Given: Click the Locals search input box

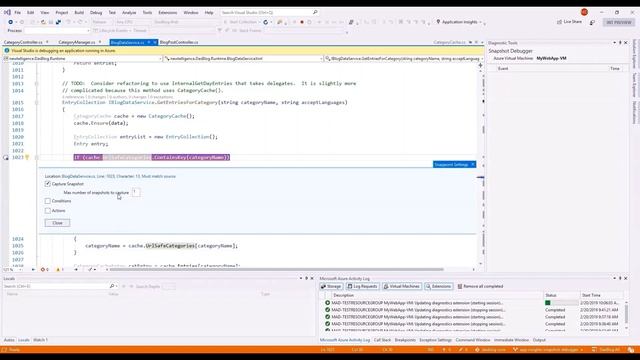Looking at the screenshot, I should point(56,286).
